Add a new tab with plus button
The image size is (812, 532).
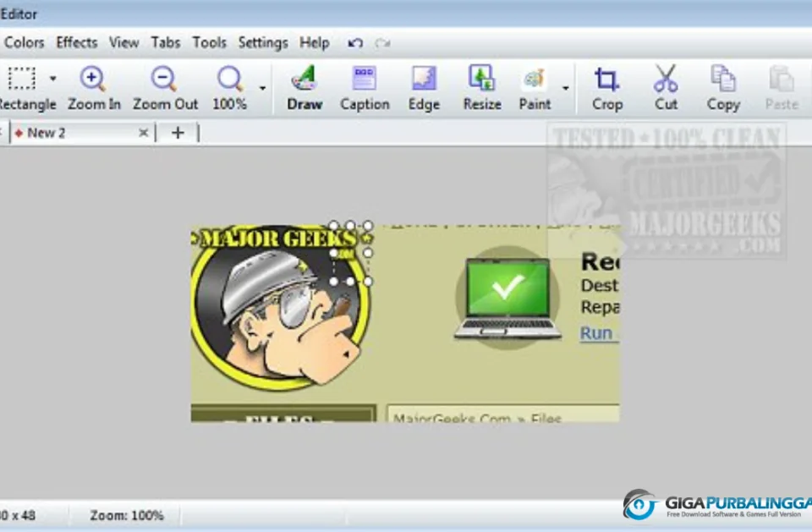[178, 133]
